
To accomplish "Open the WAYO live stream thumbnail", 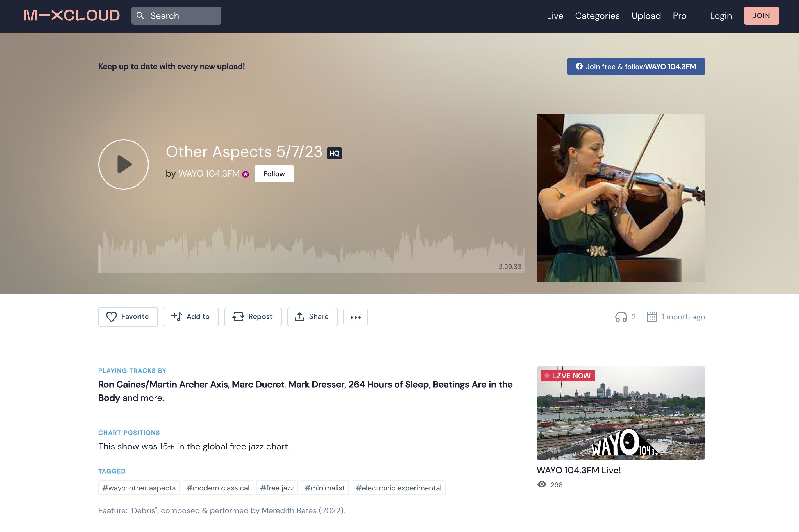I will 621,413.
